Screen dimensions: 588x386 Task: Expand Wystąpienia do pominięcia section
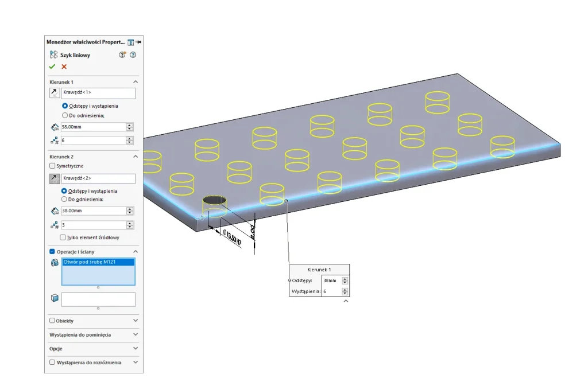[136, 334]
